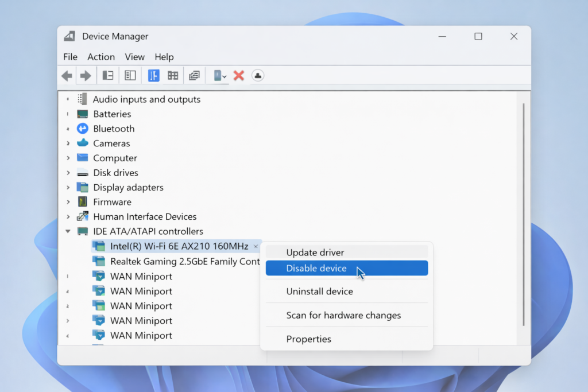Viewport: 588px width, 392px height.
Task: Click the Computer category icon
Action: (x=83, y=158)
